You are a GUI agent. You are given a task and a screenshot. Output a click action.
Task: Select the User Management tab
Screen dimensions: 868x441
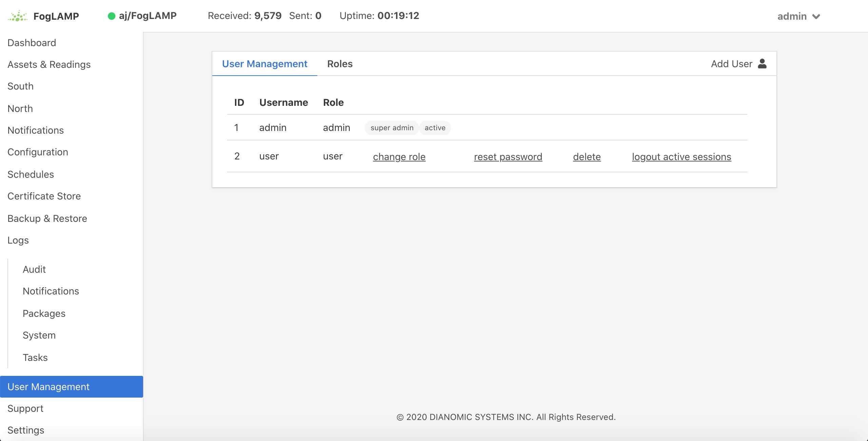264,63
